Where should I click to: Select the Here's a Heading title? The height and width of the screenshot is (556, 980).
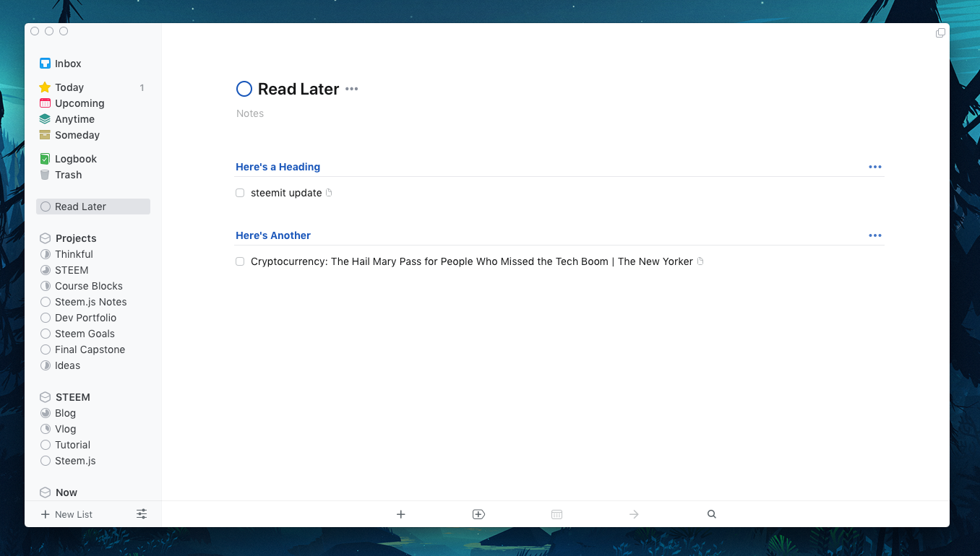click(278, 167)
